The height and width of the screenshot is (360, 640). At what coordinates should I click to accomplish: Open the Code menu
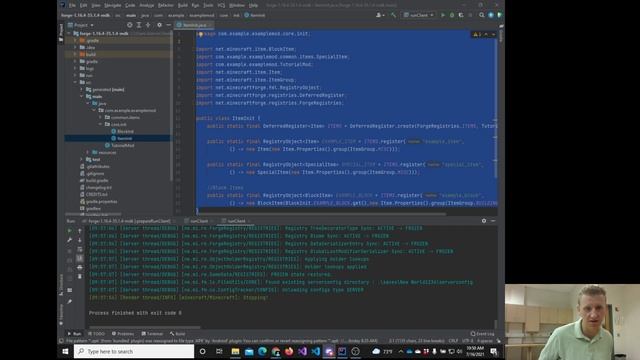coord(130,5)
